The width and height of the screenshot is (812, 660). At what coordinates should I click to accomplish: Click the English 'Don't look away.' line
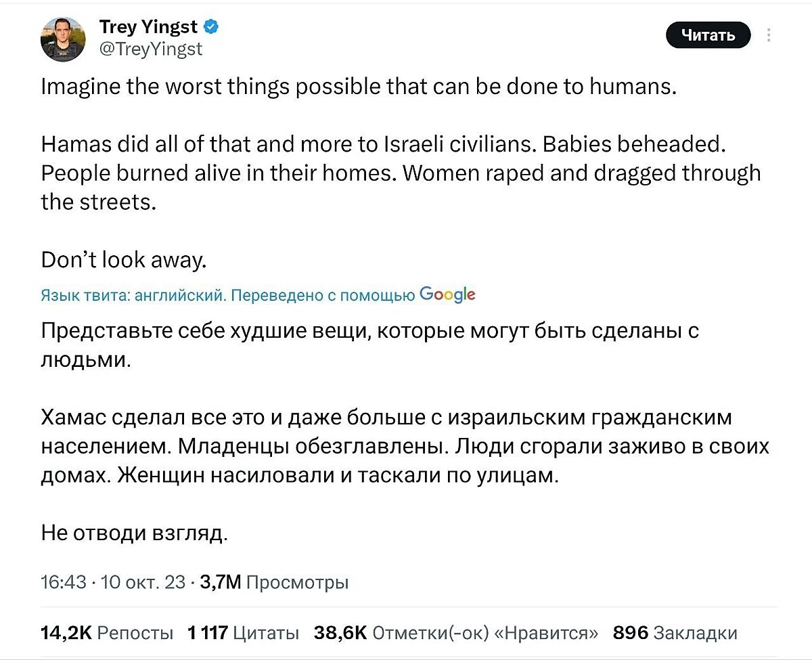point(122,260)
